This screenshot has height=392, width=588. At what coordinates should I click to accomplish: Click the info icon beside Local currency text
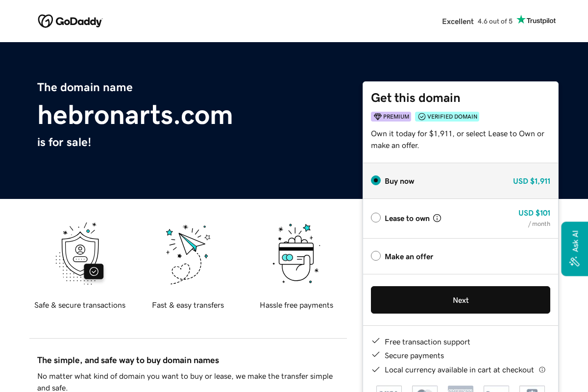click(x=542, y=370)
